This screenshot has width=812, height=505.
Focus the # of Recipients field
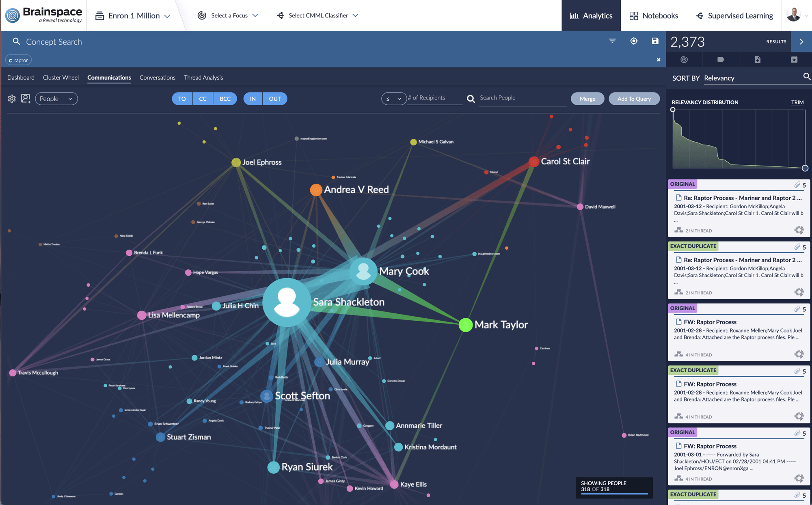434,98
